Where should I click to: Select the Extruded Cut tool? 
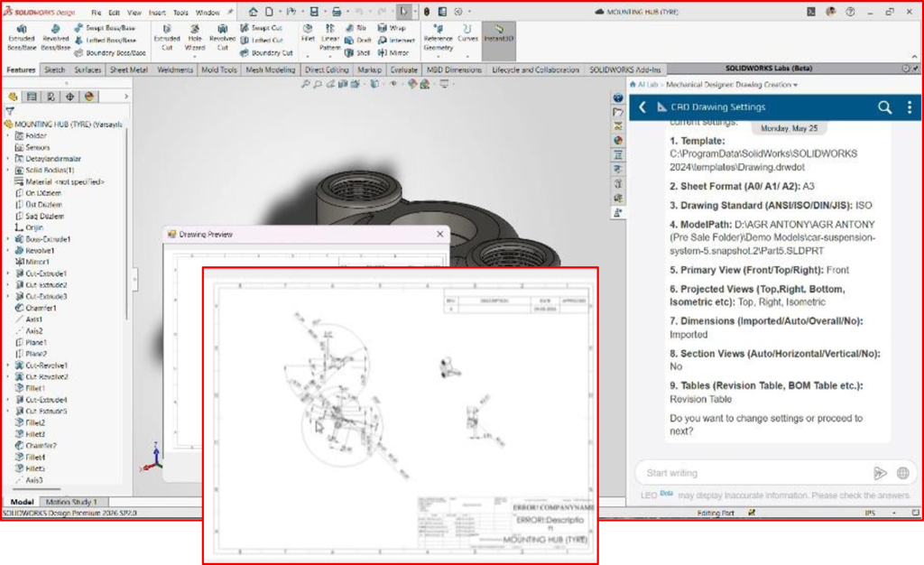(167, 37)
